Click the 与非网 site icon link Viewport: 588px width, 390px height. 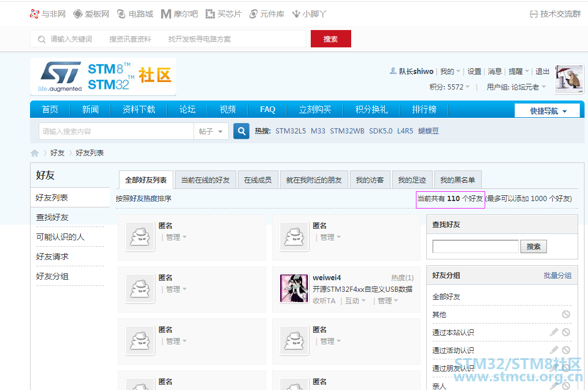pos(47,14)
